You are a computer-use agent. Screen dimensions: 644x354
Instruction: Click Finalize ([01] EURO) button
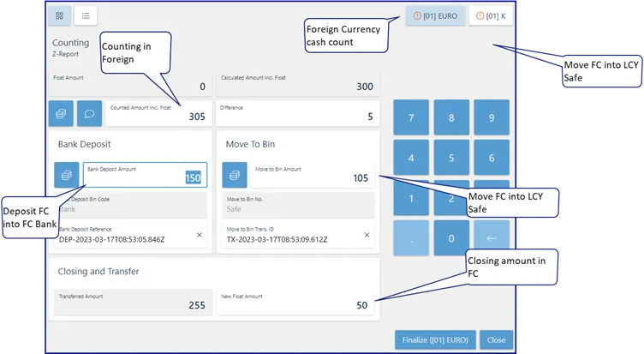pyautogui.click(x=435, y=340)
